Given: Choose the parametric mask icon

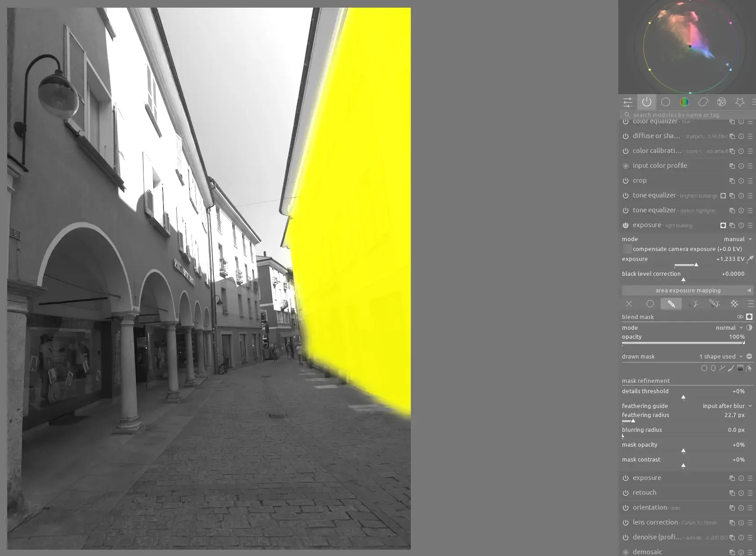Looking at the screenshot, I should (693, 304).
